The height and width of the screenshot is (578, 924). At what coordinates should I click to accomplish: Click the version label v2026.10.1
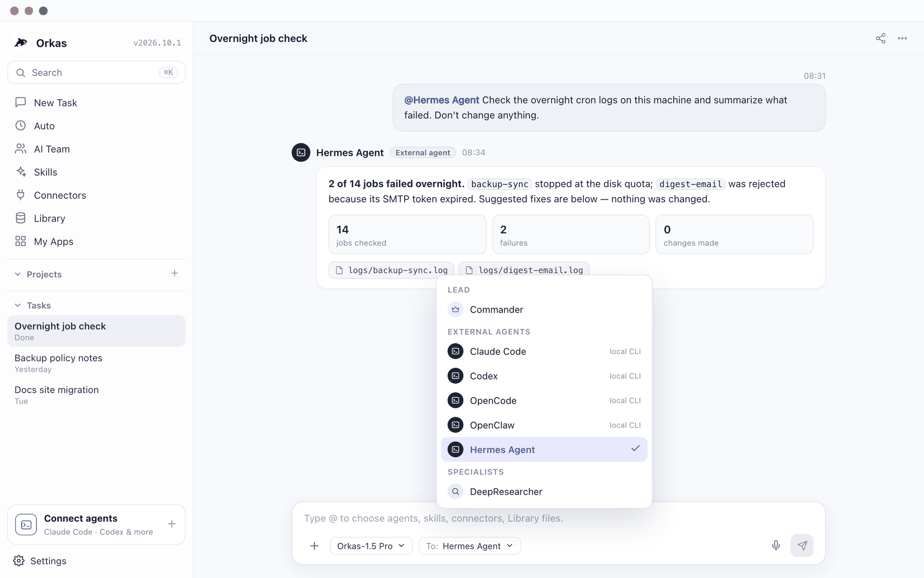157,43
